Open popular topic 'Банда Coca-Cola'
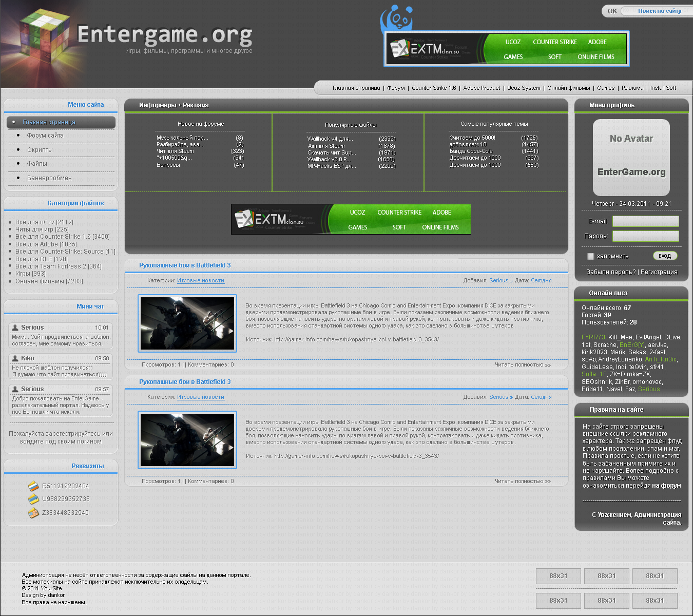 [471, 151]
